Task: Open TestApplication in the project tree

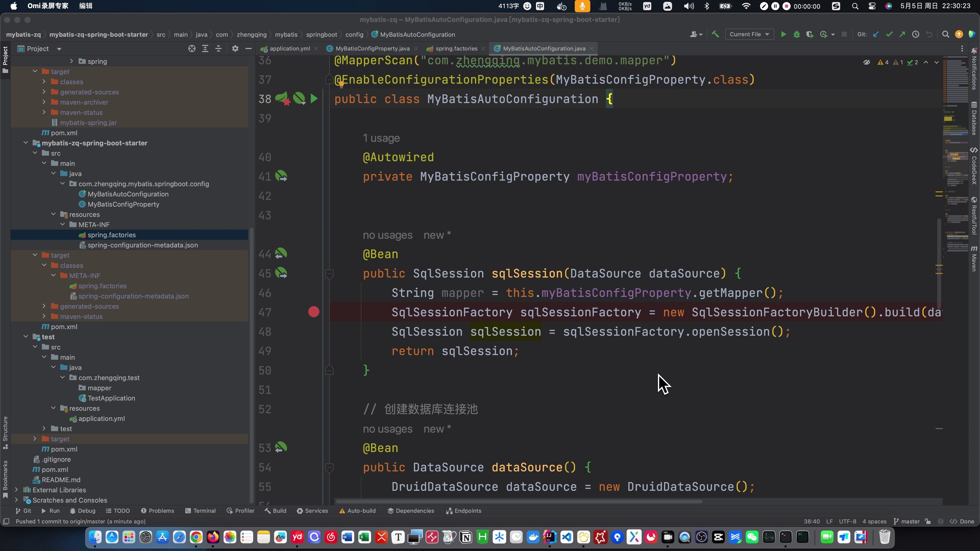Action: pos(111,398)
